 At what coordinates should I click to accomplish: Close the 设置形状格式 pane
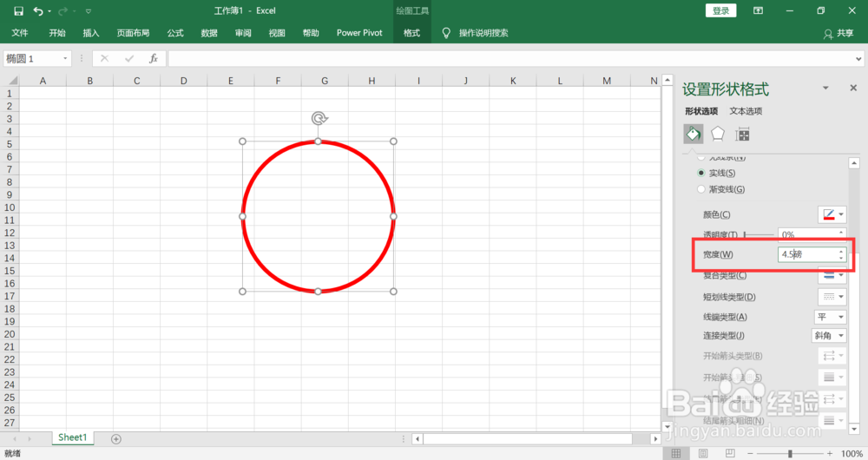point(853,88)
